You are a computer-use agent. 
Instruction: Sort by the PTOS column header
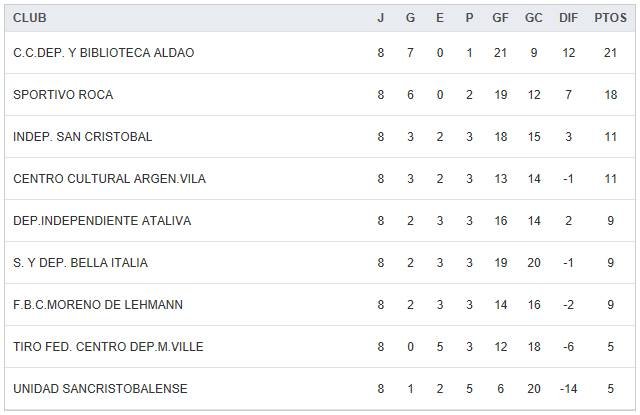pyautogui.click(x=610, y=18)
